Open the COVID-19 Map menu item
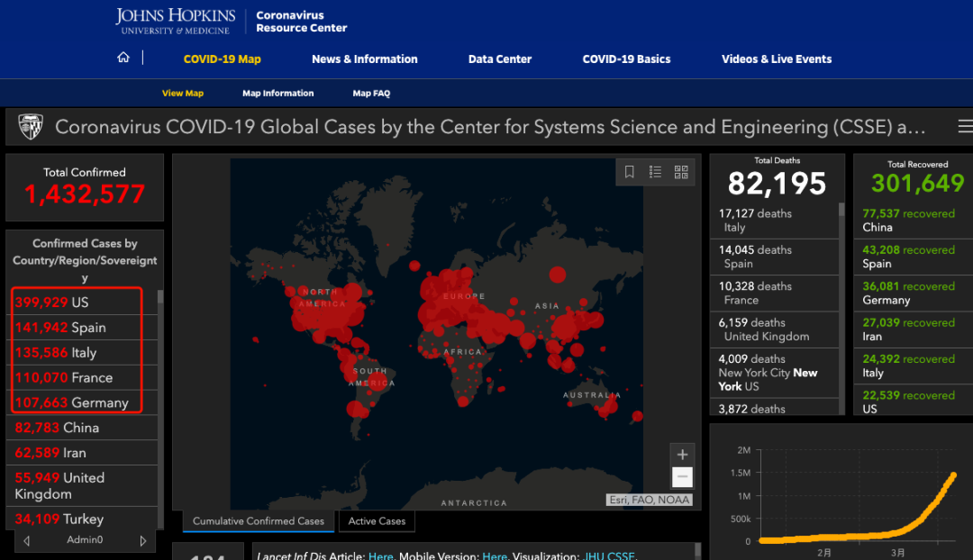973x560 pixels. pos(223,59)
